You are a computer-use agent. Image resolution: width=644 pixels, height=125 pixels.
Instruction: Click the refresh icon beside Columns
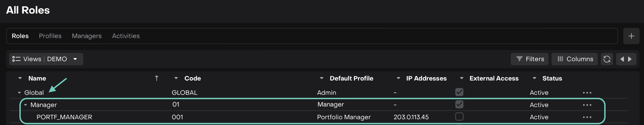(x=607, y=59)
